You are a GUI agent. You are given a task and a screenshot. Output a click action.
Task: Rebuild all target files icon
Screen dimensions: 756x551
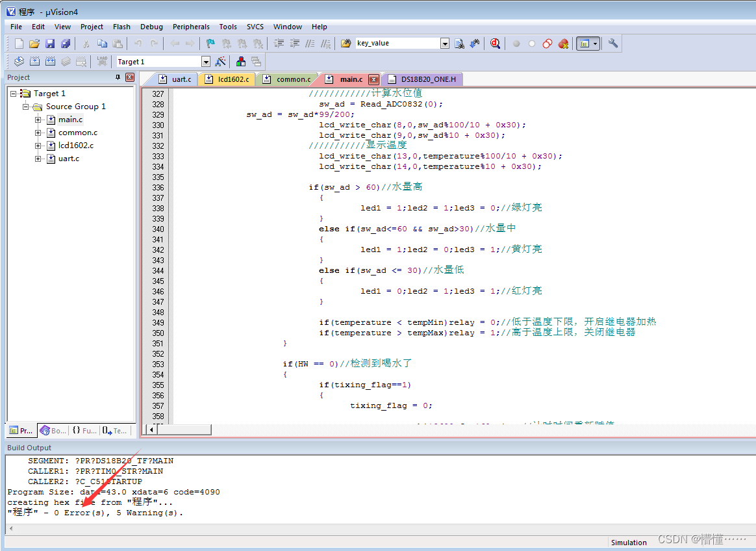coord(50,61)
